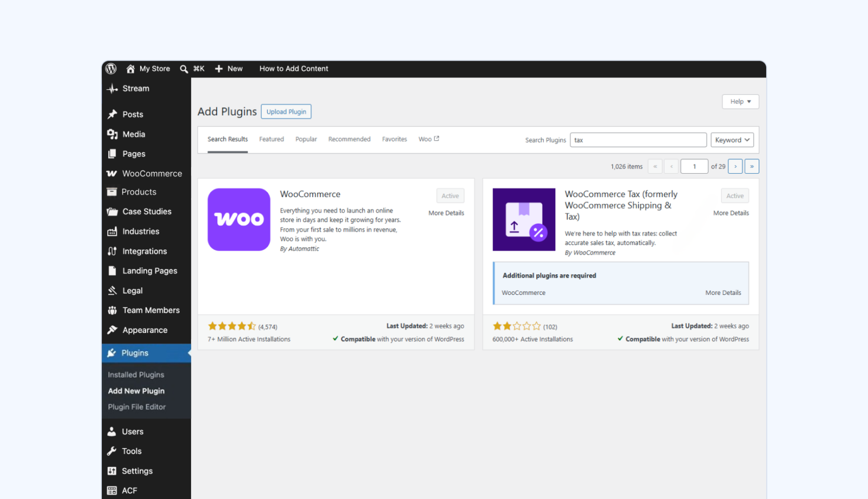
Task: Switch to the Recommended tab
Action: 350,139
